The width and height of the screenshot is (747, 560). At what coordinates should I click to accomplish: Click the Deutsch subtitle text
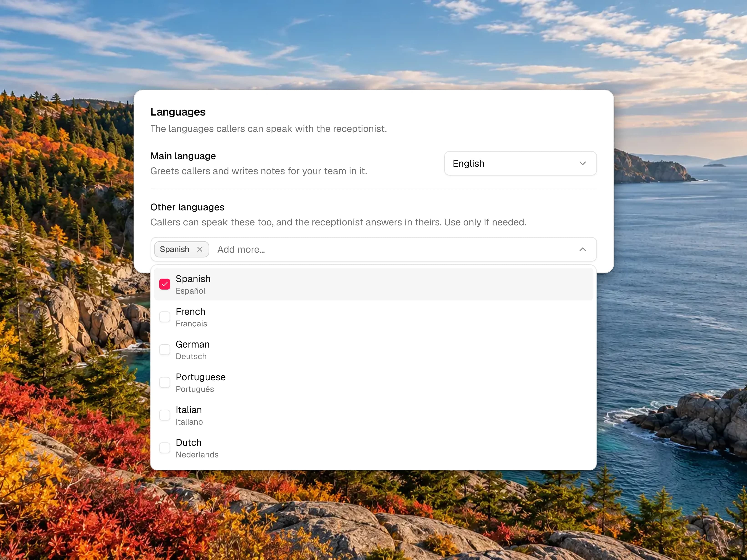click(191, 356)
